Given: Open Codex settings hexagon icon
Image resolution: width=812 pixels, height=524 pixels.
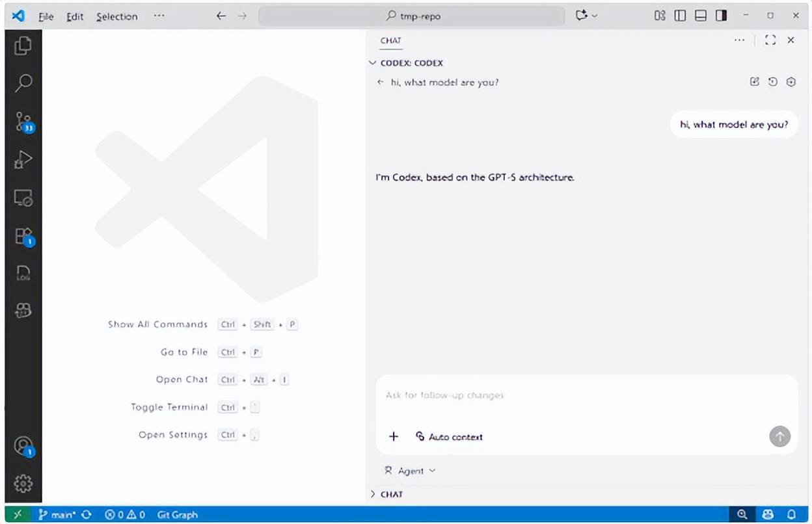Looking at the screenshot, I should (x=791, y=82).
